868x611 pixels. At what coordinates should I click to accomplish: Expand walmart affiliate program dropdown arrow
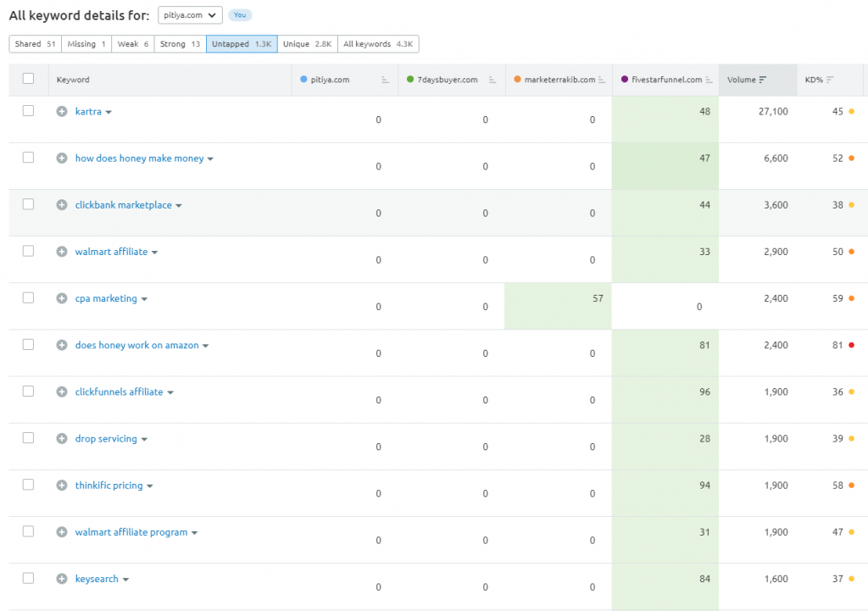194,534
